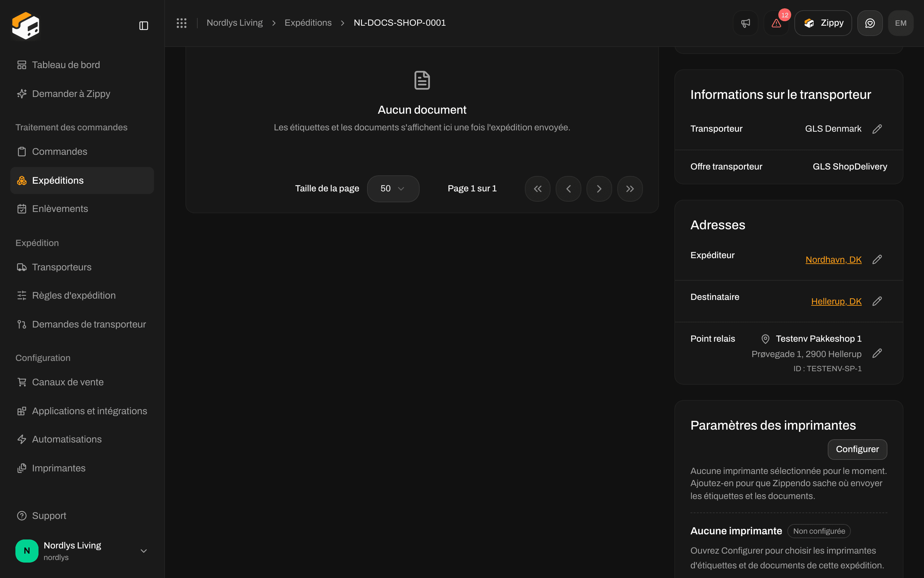Collapse the sidebar panel toggle
The width and height of the screenshot is (924, 578).
(x=143, y=26)
